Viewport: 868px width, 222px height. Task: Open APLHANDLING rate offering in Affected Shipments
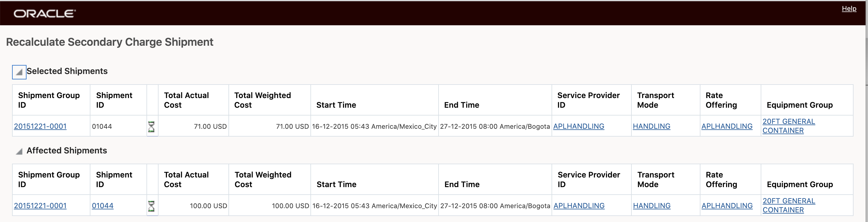(x=727, y=206)
